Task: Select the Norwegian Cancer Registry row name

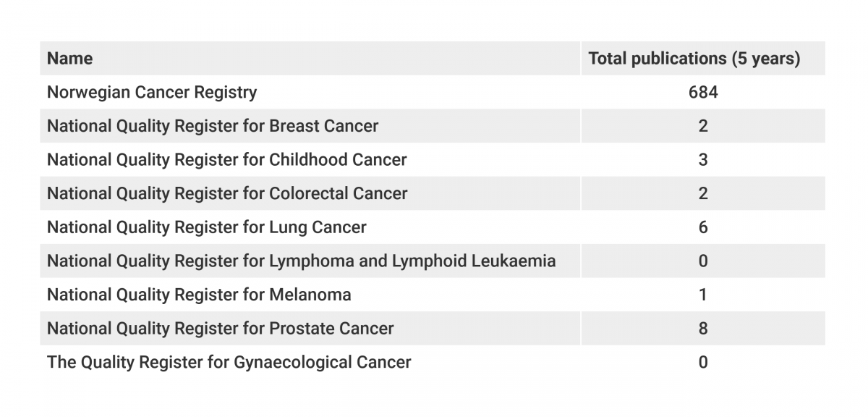Action: coord(152,93)
